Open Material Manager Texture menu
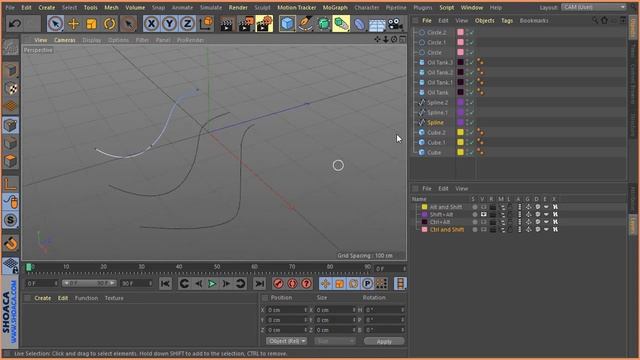Viewport: 640px width, 360px height. [x=114, y=298]
